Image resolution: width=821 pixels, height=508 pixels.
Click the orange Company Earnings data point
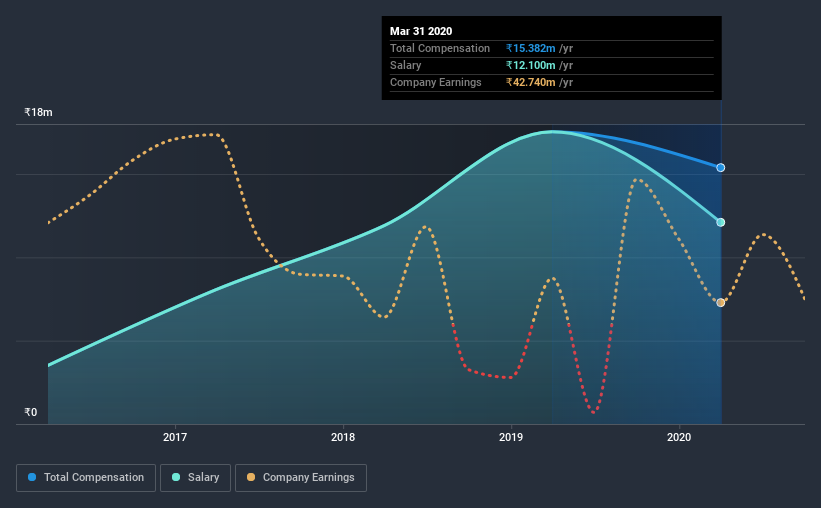[720, 303]
